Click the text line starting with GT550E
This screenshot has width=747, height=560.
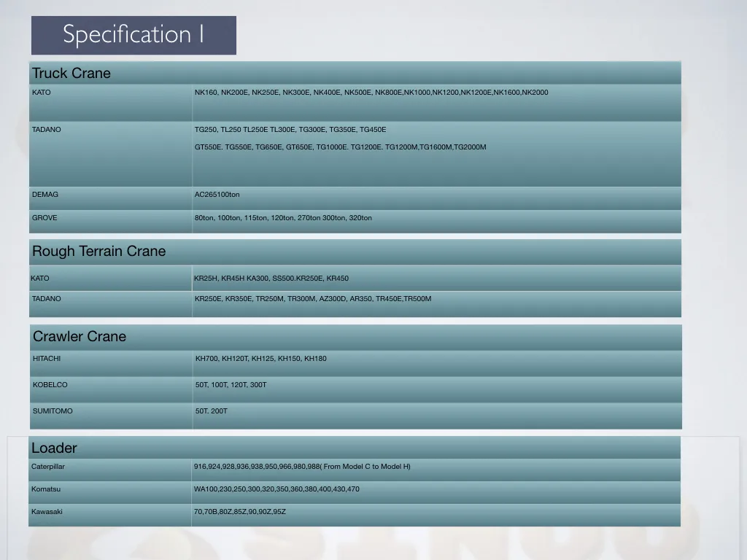340,147
